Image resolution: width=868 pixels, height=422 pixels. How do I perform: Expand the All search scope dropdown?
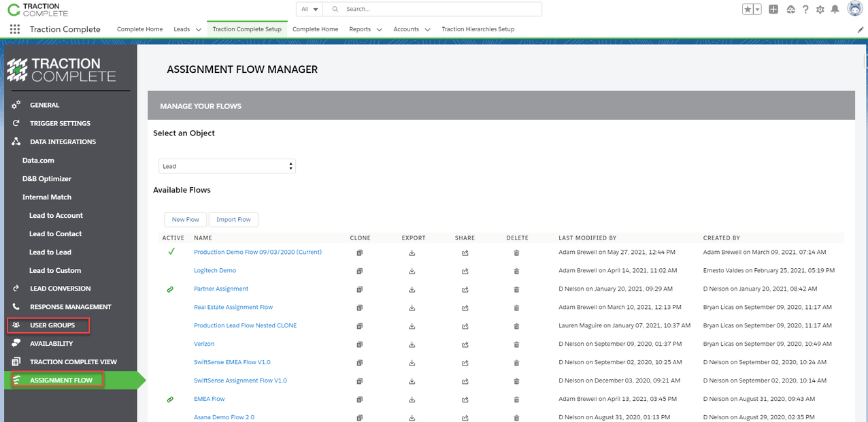coord(309,9)
